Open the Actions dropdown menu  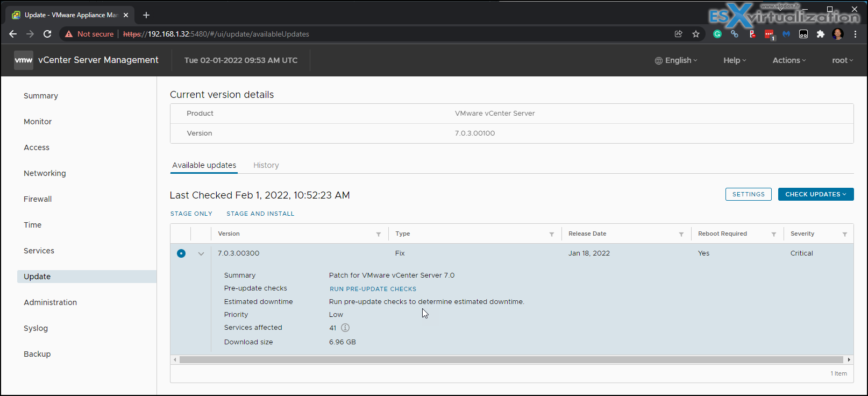pyautogui.click(x=789, y=60)
